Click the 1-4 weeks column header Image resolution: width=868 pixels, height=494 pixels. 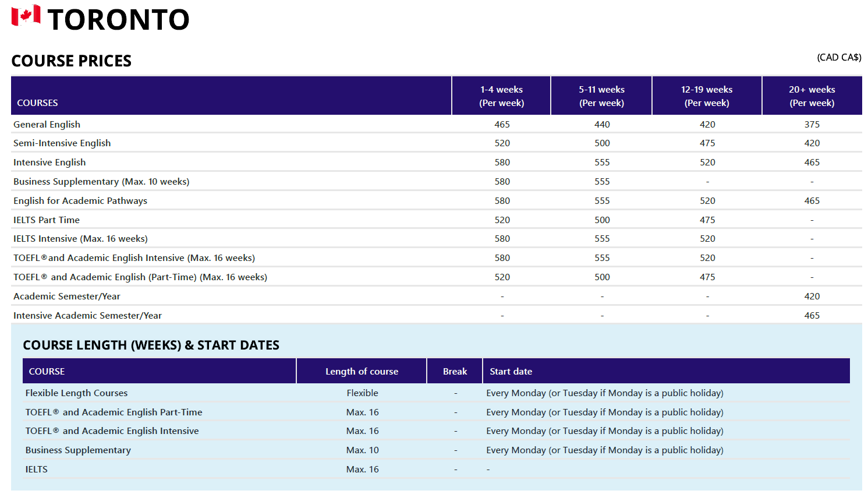click(x=501, y=96)
